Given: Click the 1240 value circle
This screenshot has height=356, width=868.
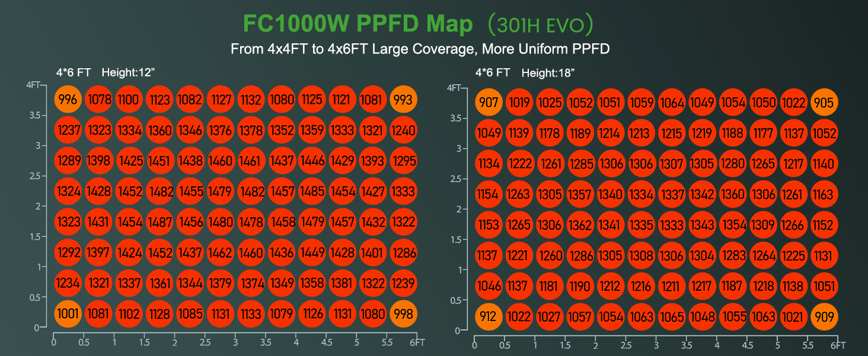Looking at the screenshot, I should coord(403,130).
